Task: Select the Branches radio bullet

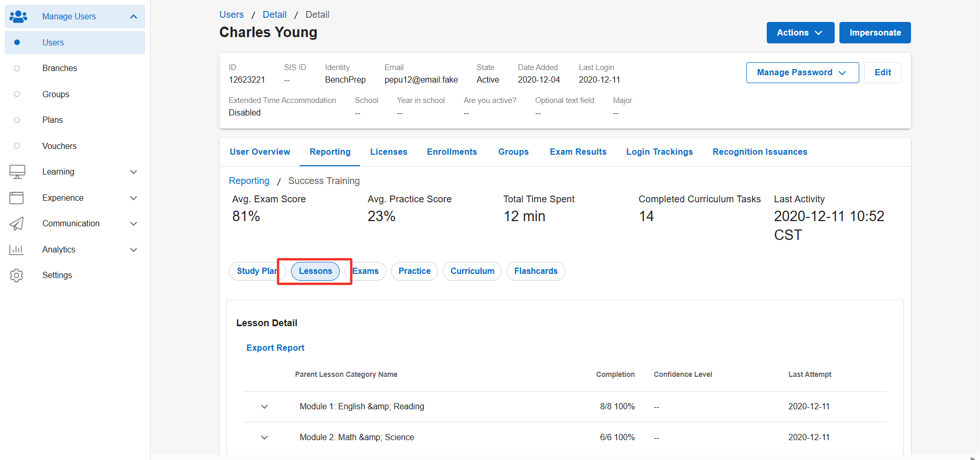Action: click(x=17, y=68)
